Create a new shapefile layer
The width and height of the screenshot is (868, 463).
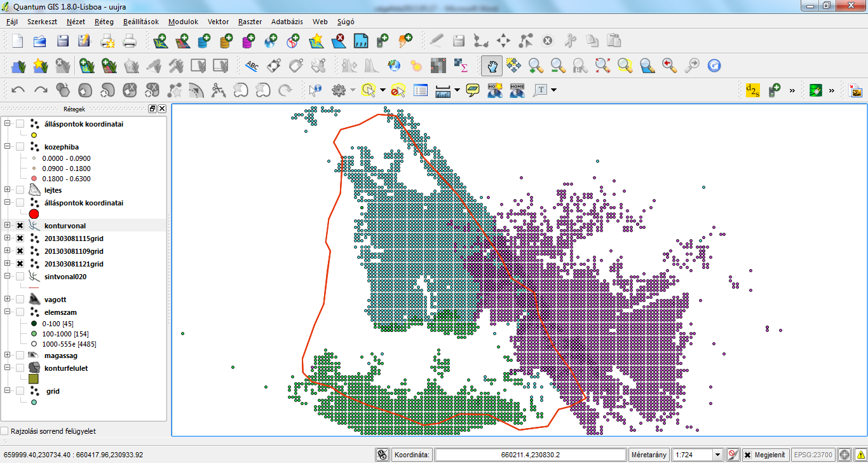pos(316,41)
